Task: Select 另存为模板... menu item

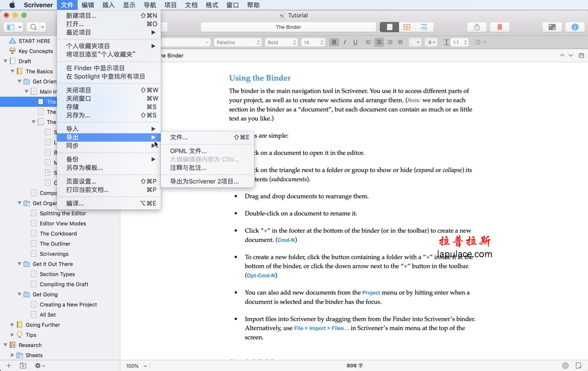Action: click(x=109, y=168)
